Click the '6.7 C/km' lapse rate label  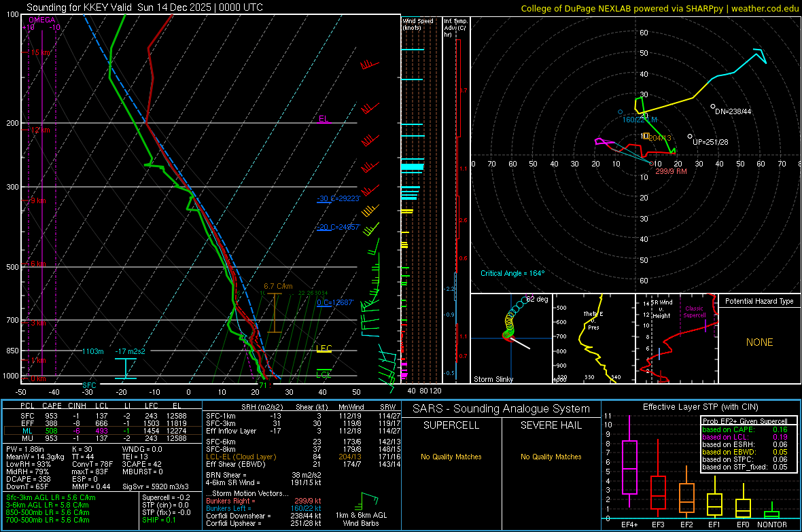click(278, 287)
